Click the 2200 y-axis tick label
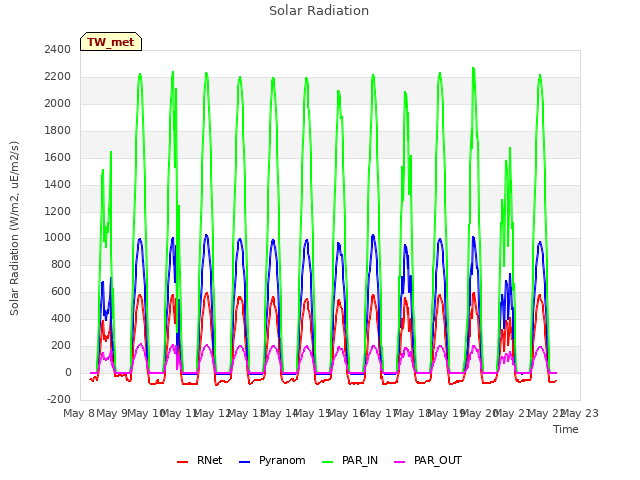 (58, 77)
